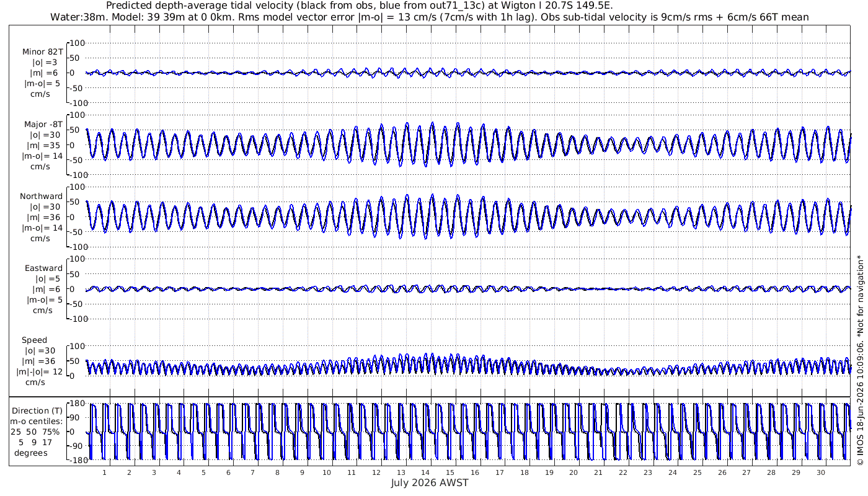
Task: Click the '180' y-tick of the Direction panel
Action: coord(76,405)
